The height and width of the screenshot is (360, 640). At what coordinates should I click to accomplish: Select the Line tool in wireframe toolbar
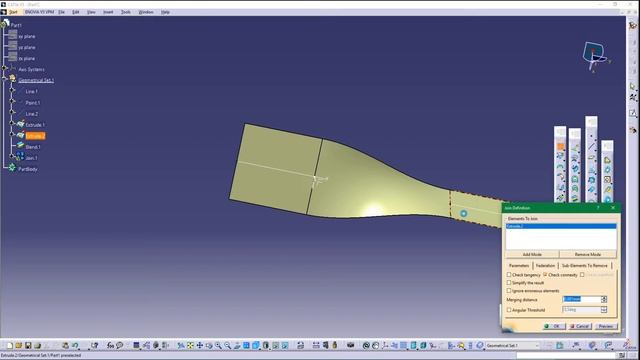(x=591, y=146)
